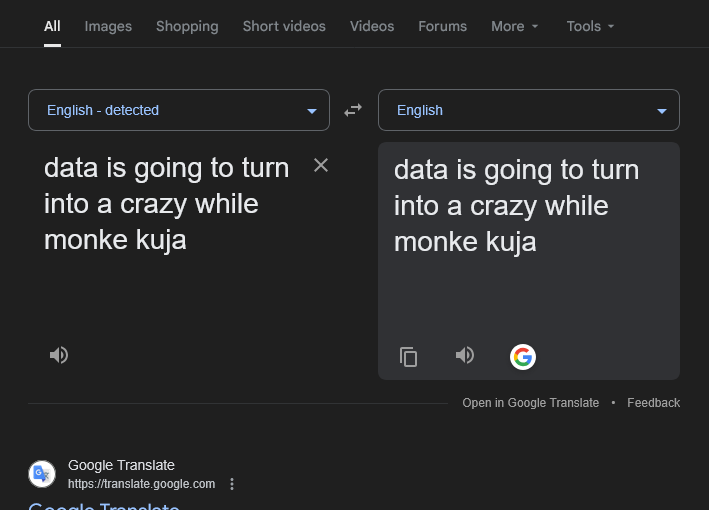This screenshot has height=510, width=709.
Task: Go to the Videos tab
Action: tap(372, 26)
